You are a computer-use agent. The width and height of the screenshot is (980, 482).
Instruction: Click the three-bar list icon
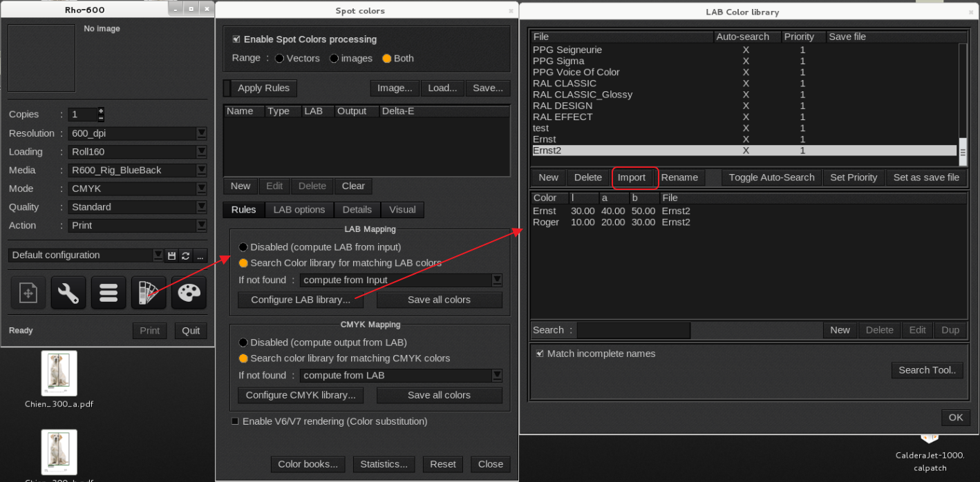[108, 293]
